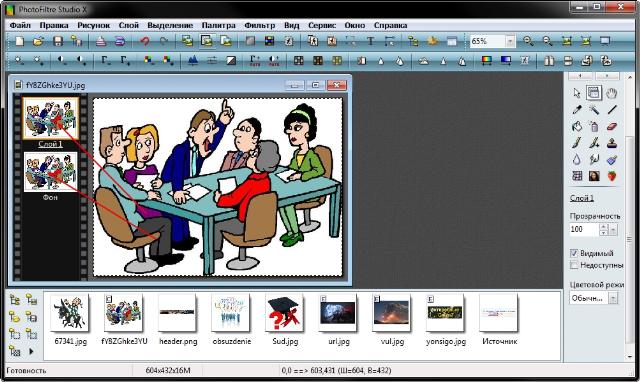Open the yonsigo.jpg thumbnail

coord(445,313)
